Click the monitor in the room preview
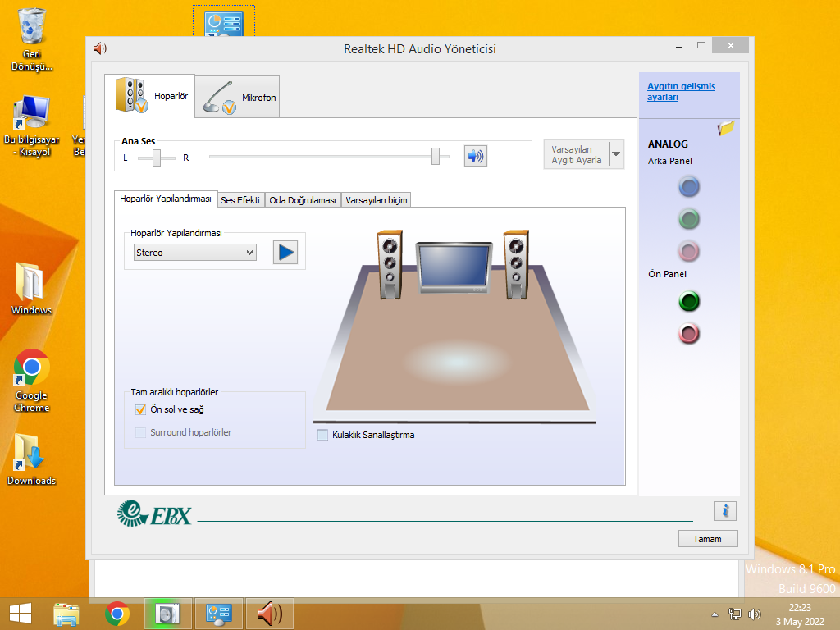840x630 pixels. [454, 267]
